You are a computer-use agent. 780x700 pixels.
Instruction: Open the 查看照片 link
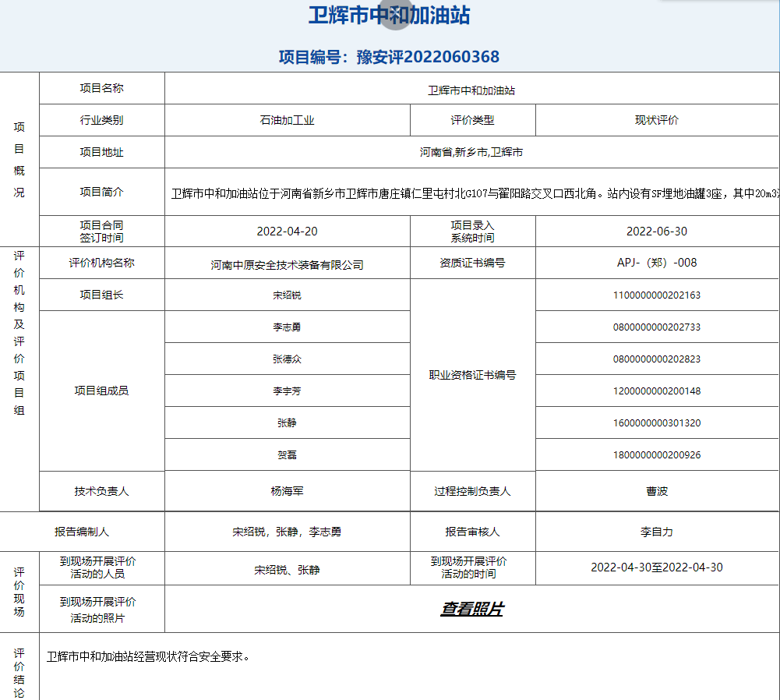[x=472, y=609]
